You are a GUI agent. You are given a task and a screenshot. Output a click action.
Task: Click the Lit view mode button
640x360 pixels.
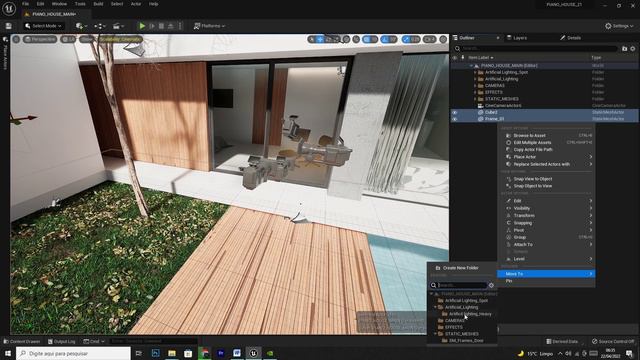click(x=68, y=39)
